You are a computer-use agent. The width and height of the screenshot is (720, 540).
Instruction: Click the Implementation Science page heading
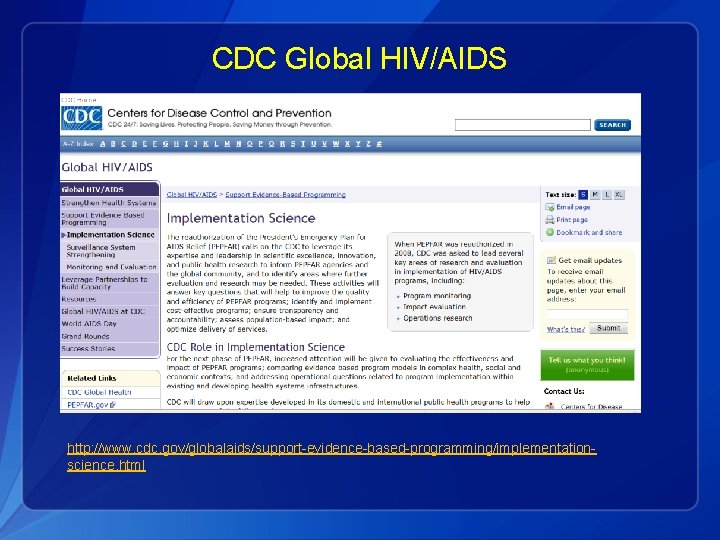(241, 218)
